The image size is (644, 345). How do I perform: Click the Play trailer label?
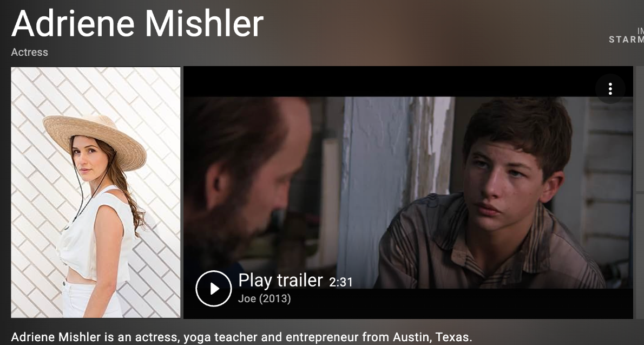280,281
